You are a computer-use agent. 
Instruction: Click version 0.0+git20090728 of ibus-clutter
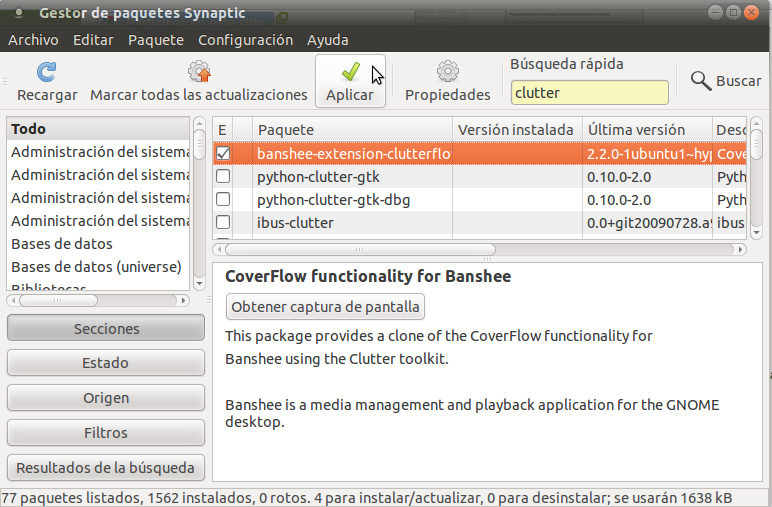(x=649, y=223)
